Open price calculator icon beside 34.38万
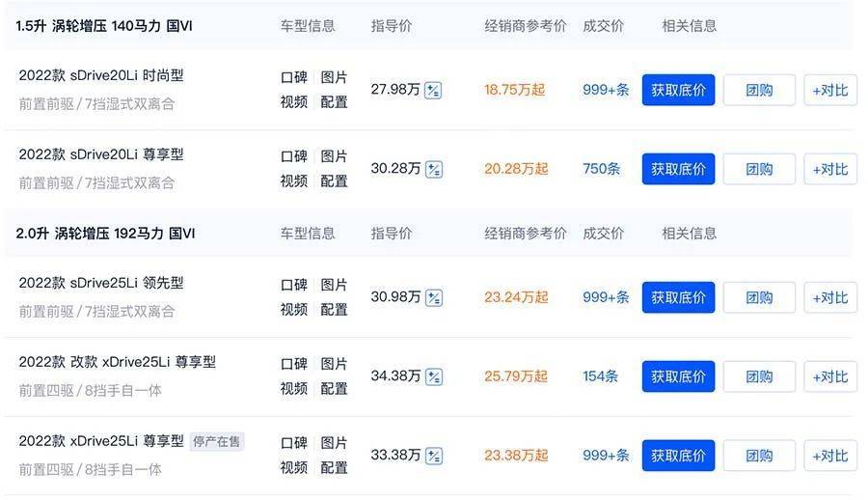This screenshot has width=868, height=500. (x=433, y=377)
